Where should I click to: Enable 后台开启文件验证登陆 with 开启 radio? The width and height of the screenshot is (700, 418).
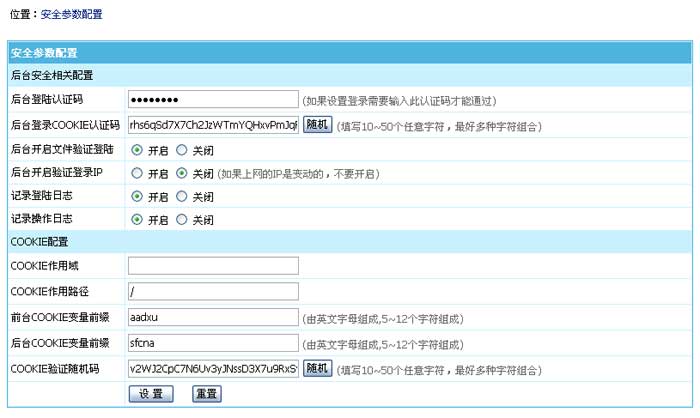click(x=136, y=149)
